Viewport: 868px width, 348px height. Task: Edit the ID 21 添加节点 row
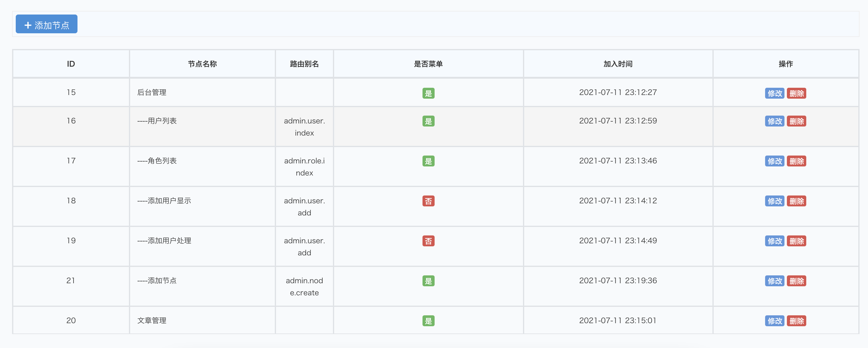pos(774,281)
